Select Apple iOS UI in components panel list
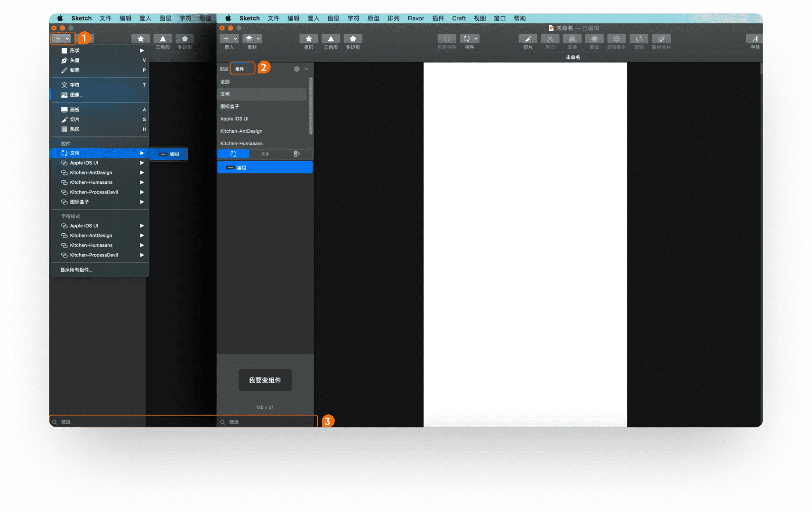 click(x=262, y=119)
